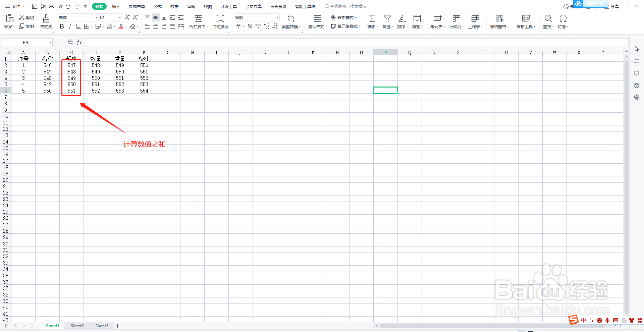Viewport: 644px width, 332px height.
Task: Open the 插入 ribbon tab
Action: coord(116,6)
